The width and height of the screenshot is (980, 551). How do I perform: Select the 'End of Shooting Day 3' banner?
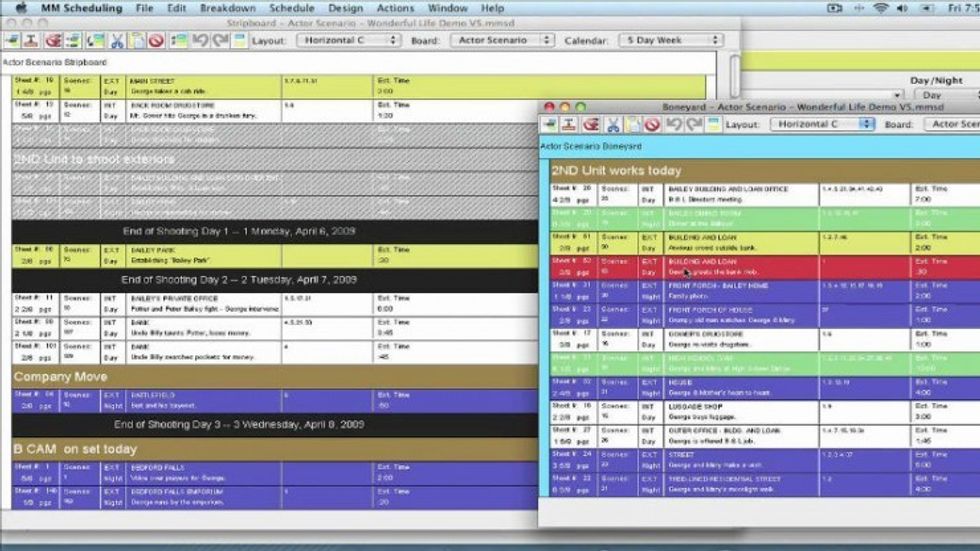point(275,425)
